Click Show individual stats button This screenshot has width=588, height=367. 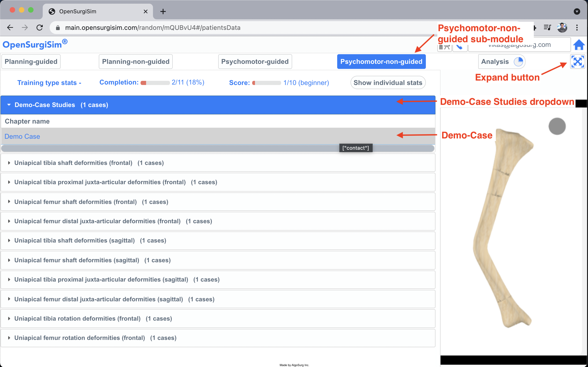click(388, 83)
